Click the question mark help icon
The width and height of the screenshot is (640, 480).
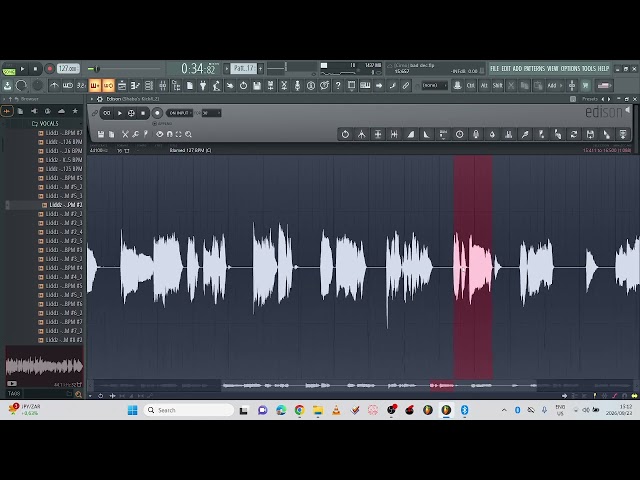point(338,86)
